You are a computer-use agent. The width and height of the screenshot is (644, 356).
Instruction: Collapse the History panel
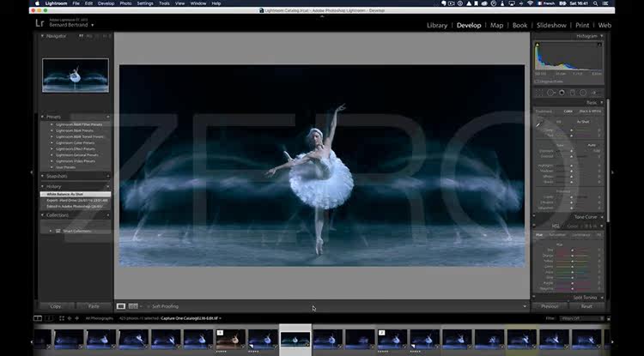pos(42,186)
